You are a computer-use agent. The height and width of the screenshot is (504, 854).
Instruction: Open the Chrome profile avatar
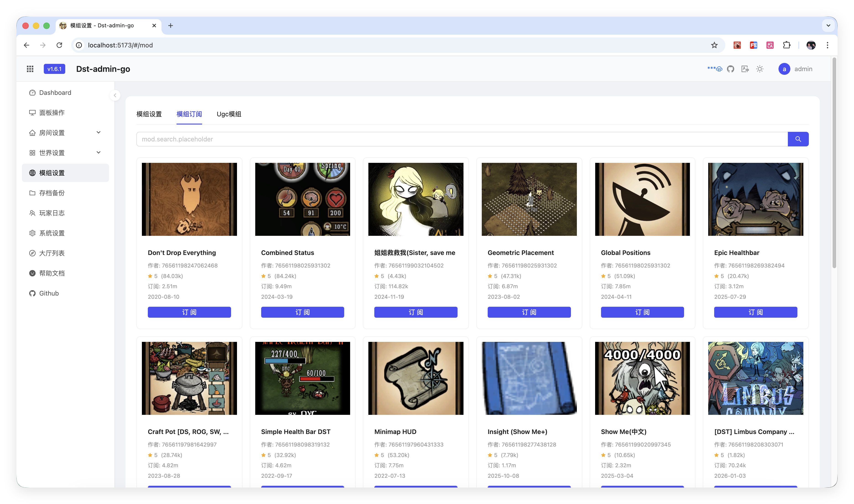811,45
